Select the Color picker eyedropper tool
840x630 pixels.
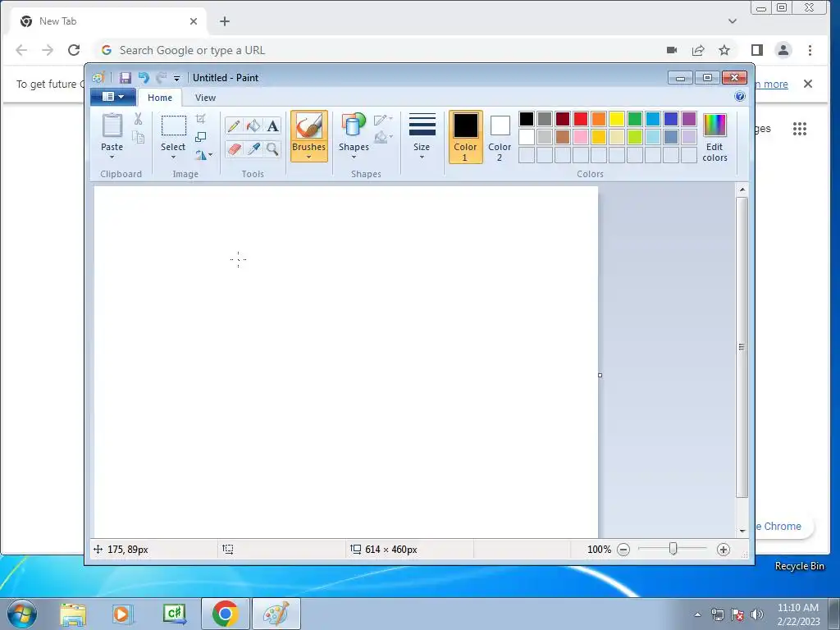[253, 148]
